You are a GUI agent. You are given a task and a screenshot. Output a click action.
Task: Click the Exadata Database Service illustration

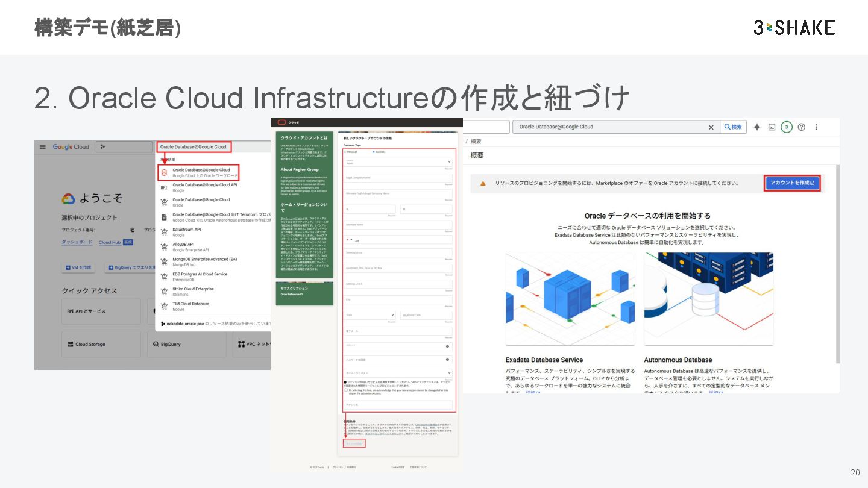[x=570, y=299]
